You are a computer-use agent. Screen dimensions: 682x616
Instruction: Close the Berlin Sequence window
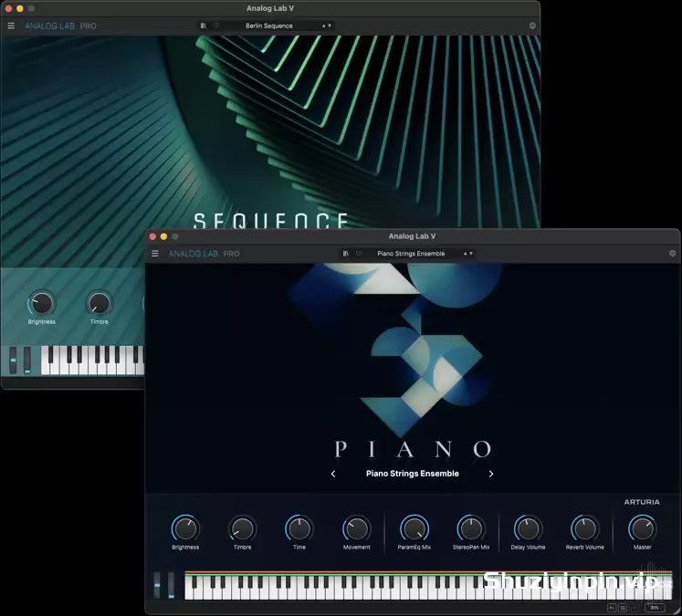pyautogui.click(x=9, y=8)
